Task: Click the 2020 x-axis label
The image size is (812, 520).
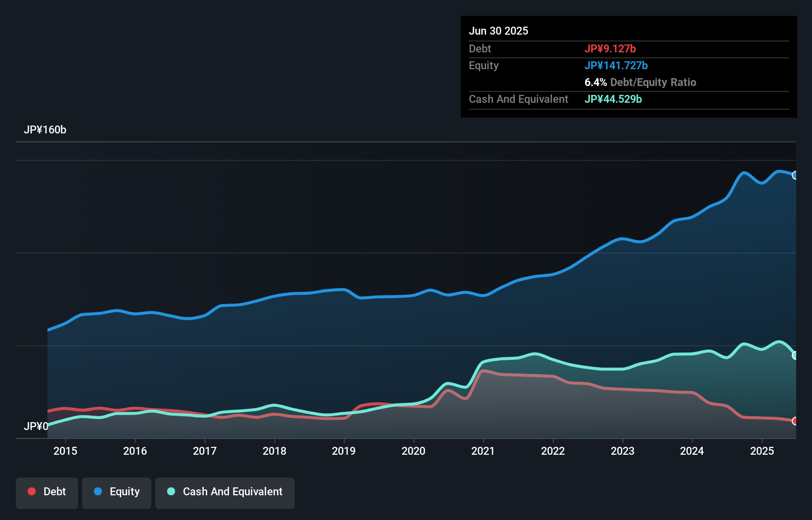Action: tap(413, 451)
